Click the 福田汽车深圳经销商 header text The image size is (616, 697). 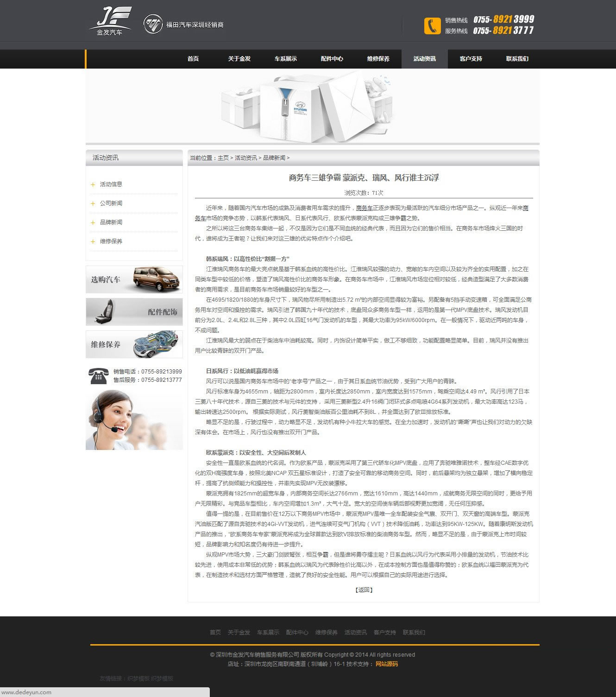coord(195,25)
